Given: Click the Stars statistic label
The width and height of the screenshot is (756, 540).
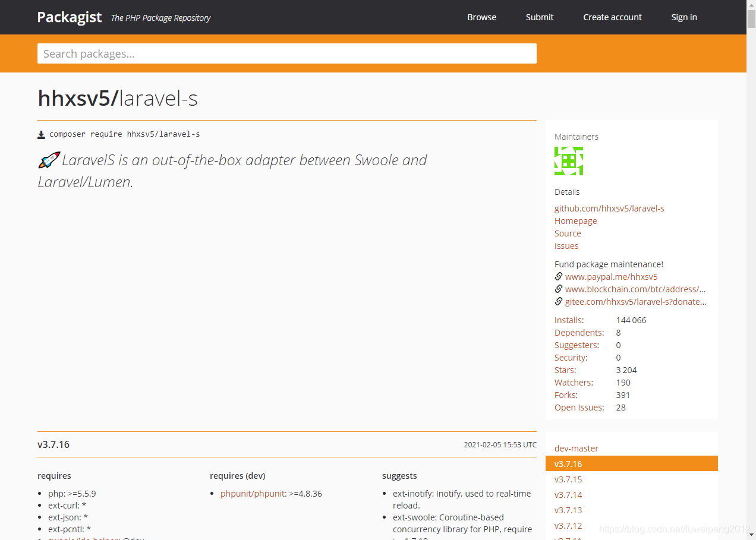Looking at the screenshot, I should pos(565,370).
